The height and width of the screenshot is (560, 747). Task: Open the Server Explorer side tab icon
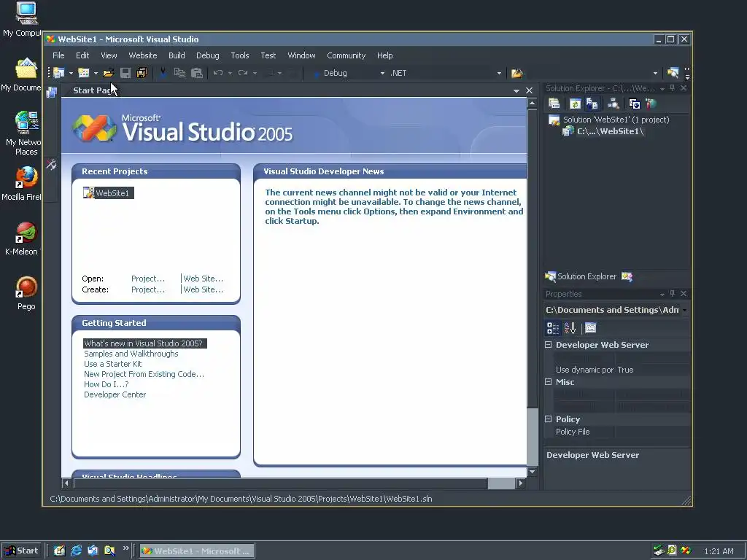click(52, 93)
